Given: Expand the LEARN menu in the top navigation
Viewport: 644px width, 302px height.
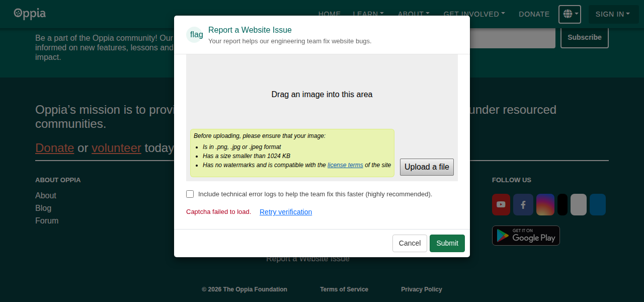Looking at the screenshot, I should [368, 14].
